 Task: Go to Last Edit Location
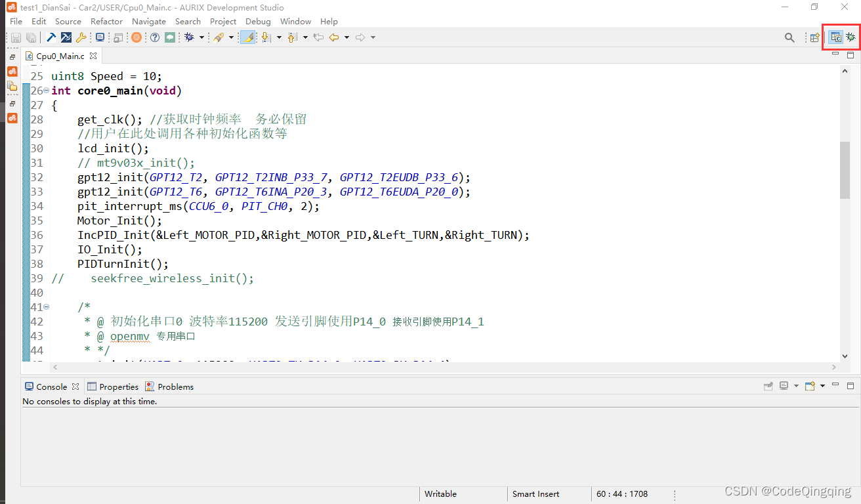click(x=318, y=37)
